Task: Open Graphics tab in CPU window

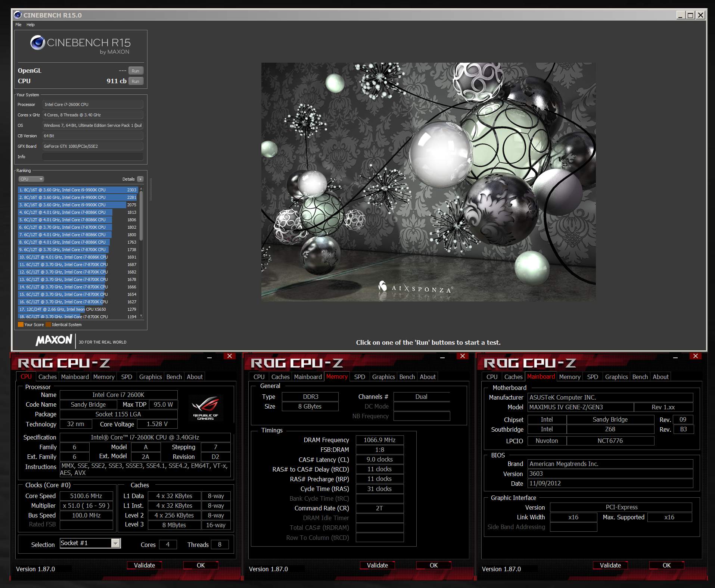Action: (x=150, y=377)
